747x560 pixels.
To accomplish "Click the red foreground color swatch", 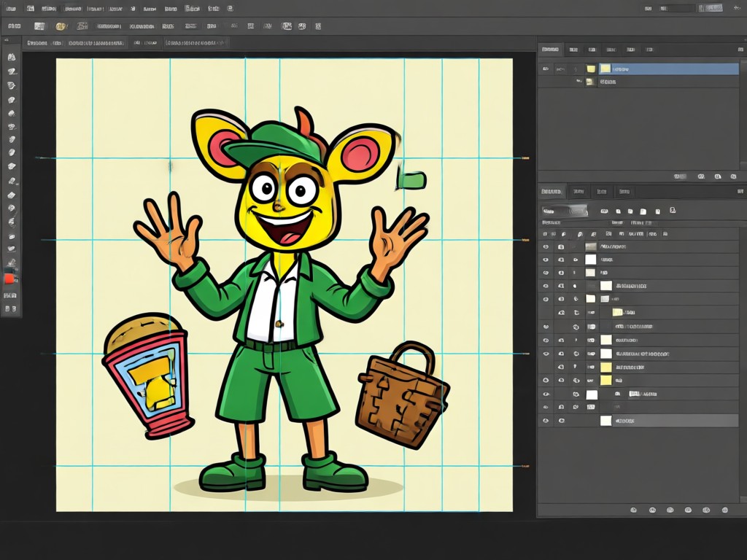I will click(x=9, y=279).
